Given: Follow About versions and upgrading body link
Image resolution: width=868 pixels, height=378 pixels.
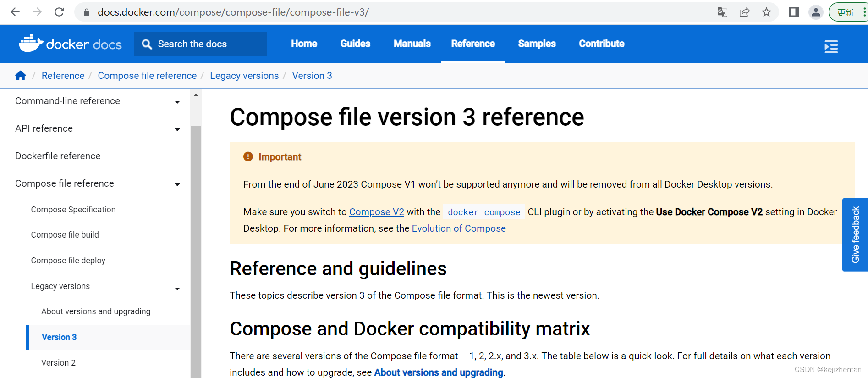Looking at the screenshot, I should [439, 372].
